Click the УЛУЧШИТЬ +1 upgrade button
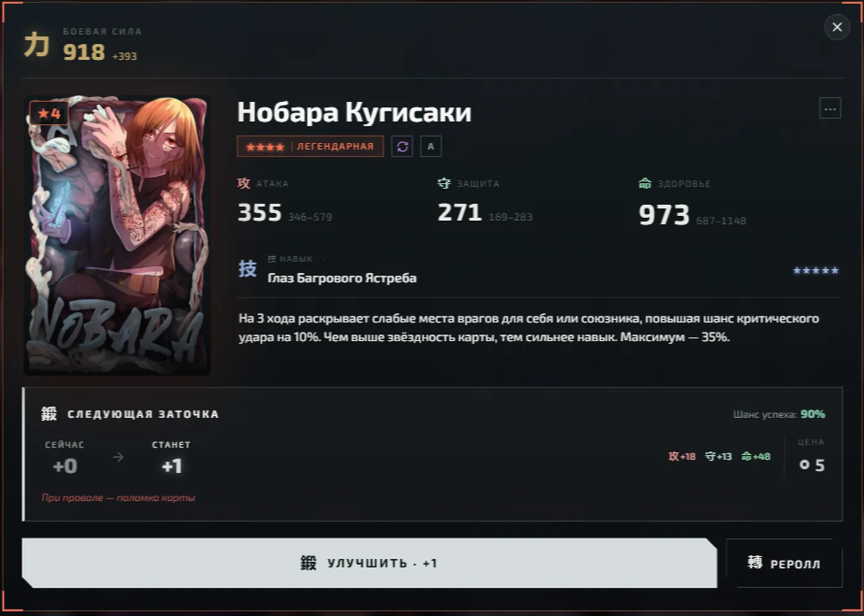The height and width of the screenshot is (616, 864). 369,563
